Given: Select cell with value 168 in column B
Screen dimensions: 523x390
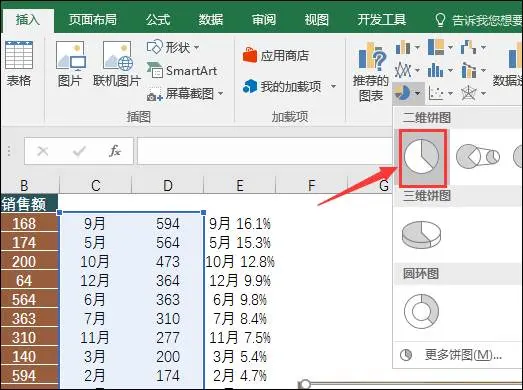Looking at the screenshot, I should point(28,224).
